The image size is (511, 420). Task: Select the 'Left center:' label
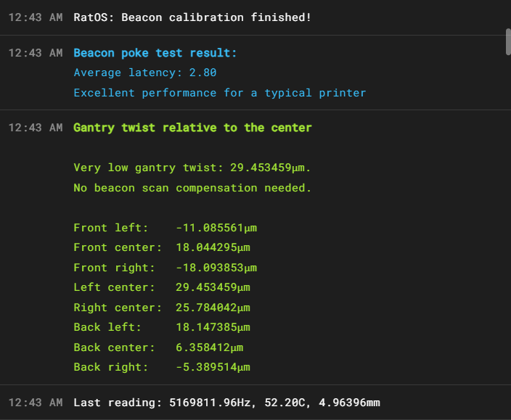click(114, 287)
